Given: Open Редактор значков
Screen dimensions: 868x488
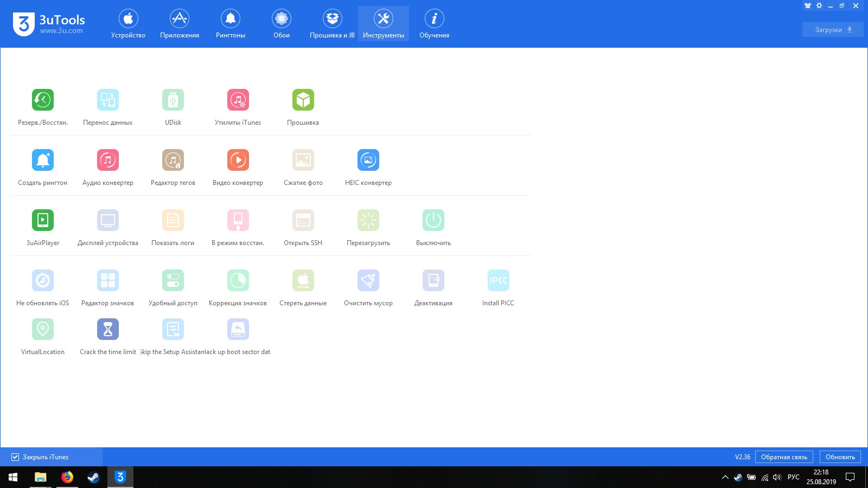Looking at the screenshot, I should point(108,280).
